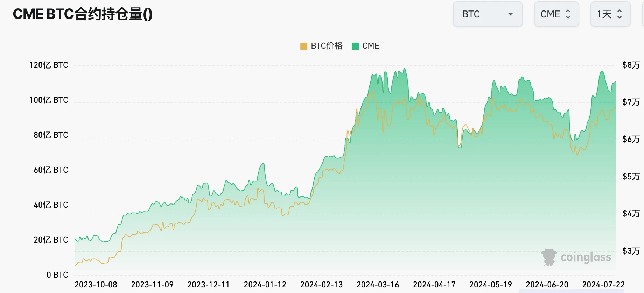
Task: Click the 2024-01-12 date on the x-axis
Action: [x=265, y=285]
